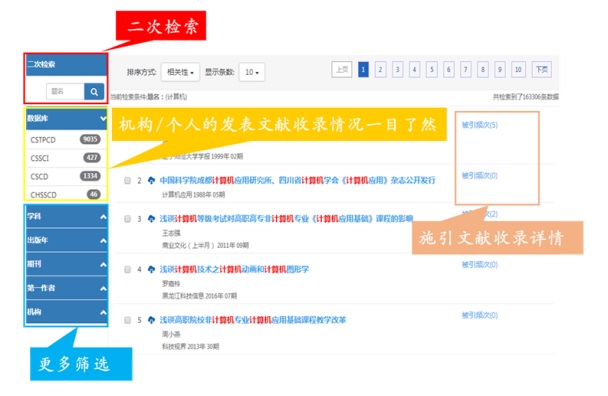
Task: Jump to page 5 in pagination
Action: [x=432, y=70]
